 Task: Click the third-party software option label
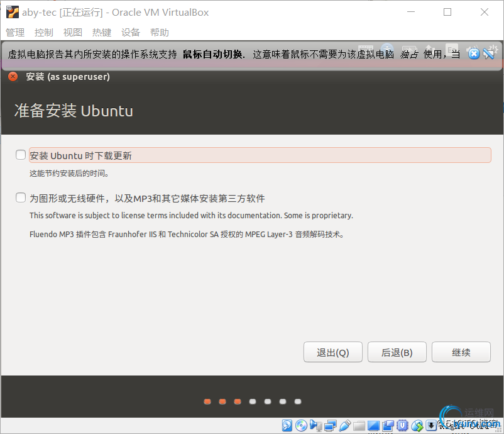(147, 199)
